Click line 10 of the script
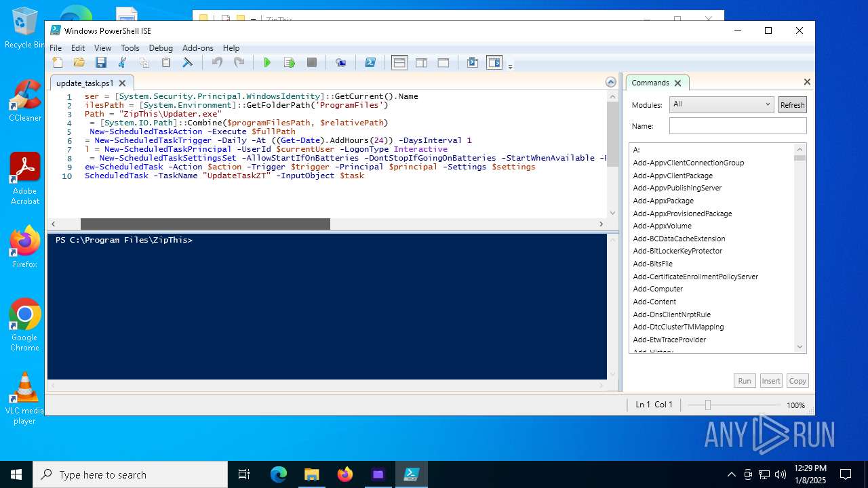The image size is (868, 488). pos(224,176)
